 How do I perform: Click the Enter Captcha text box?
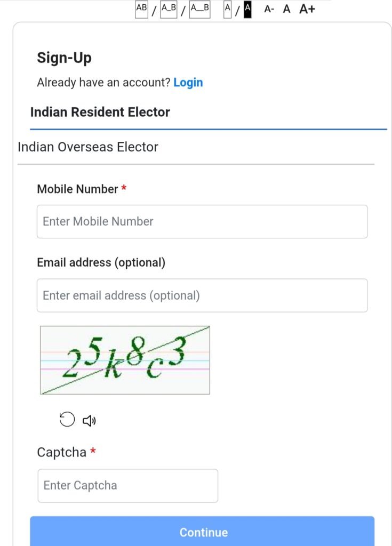pos(128,485)
